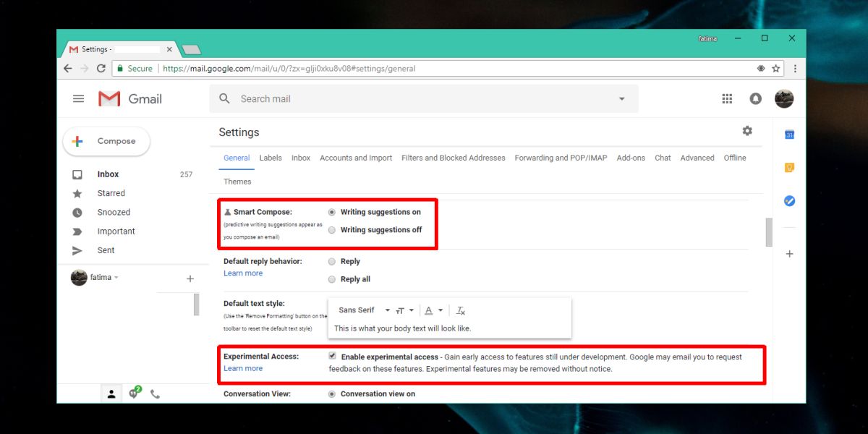Open the Google account avatar menu
Screen dimensions: 868x434
point(784,99)
